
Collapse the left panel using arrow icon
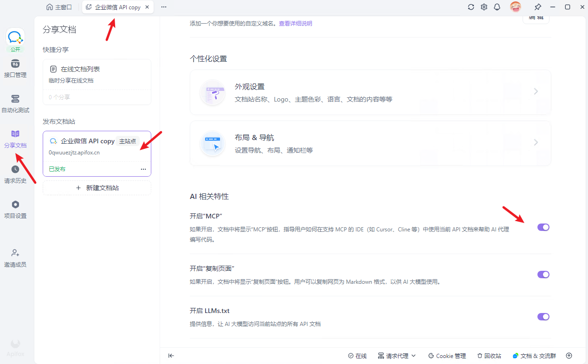pos(171,356)
